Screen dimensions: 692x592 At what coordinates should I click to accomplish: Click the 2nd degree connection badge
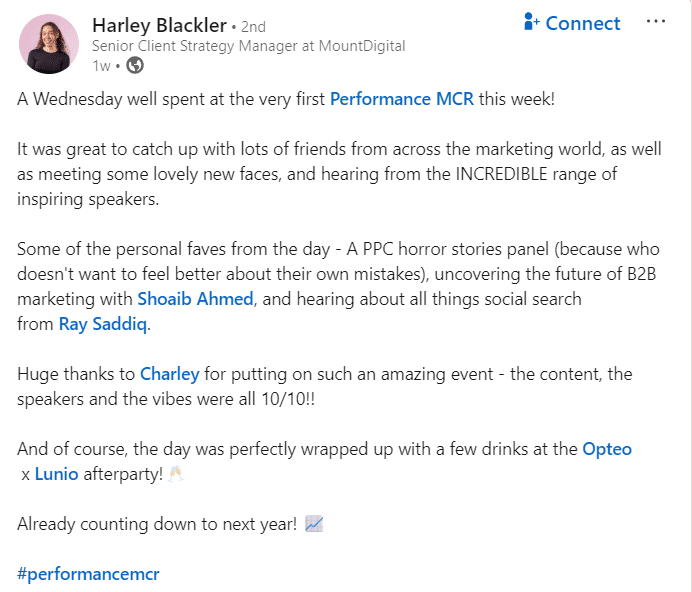[x=254, y=25]
